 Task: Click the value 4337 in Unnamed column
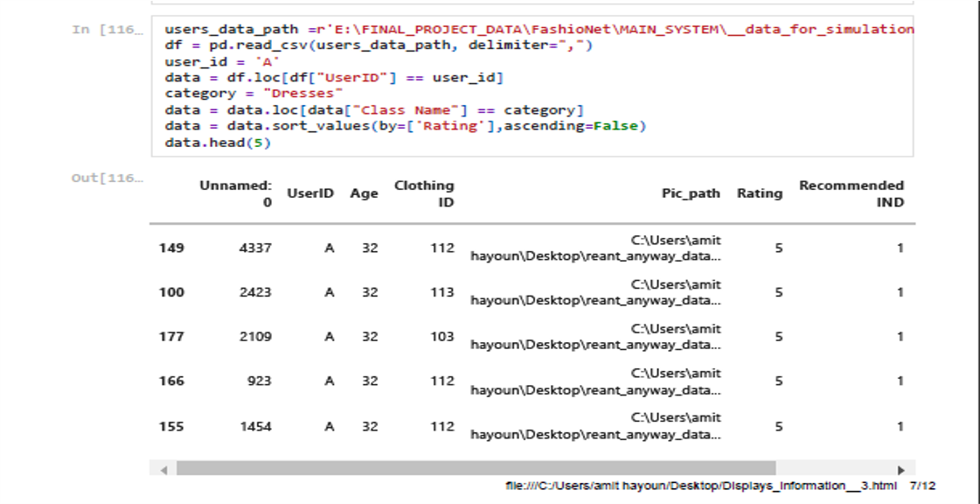click(x=255, y=248)
